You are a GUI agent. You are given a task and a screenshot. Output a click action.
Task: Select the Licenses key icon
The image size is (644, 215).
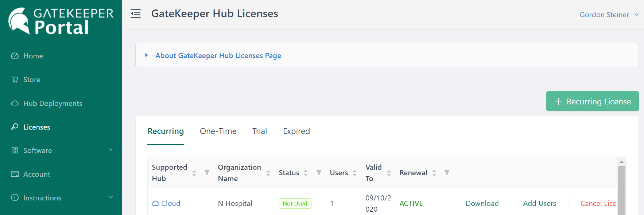click(15, 127)
